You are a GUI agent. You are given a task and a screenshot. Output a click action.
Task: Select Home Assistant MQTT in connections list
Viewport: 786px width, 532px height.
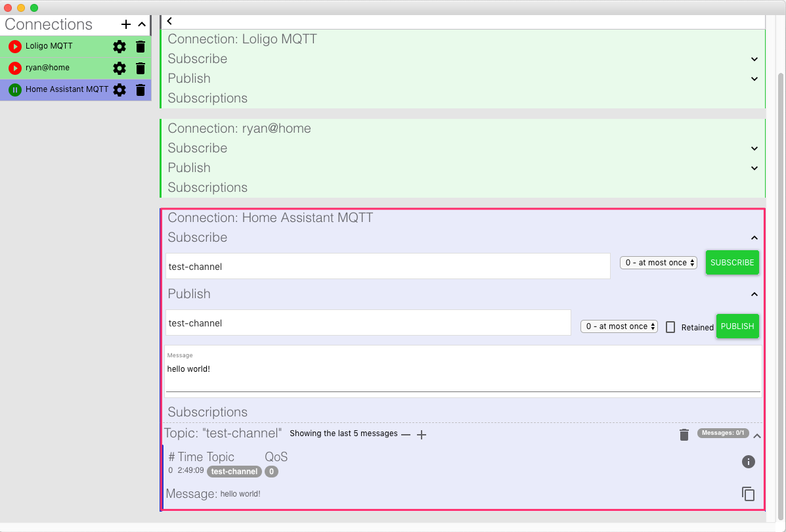[x=67, y=89]
